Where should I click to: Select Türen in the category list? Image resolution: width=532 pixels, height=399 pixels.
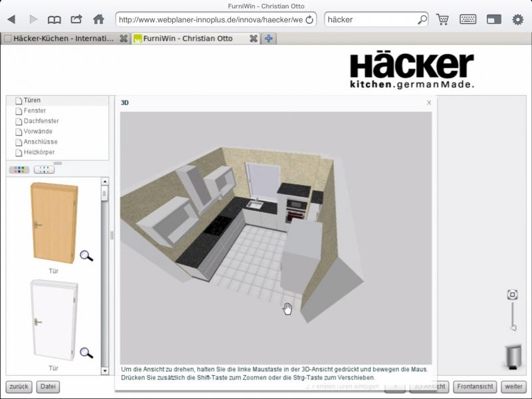point(32,100)
